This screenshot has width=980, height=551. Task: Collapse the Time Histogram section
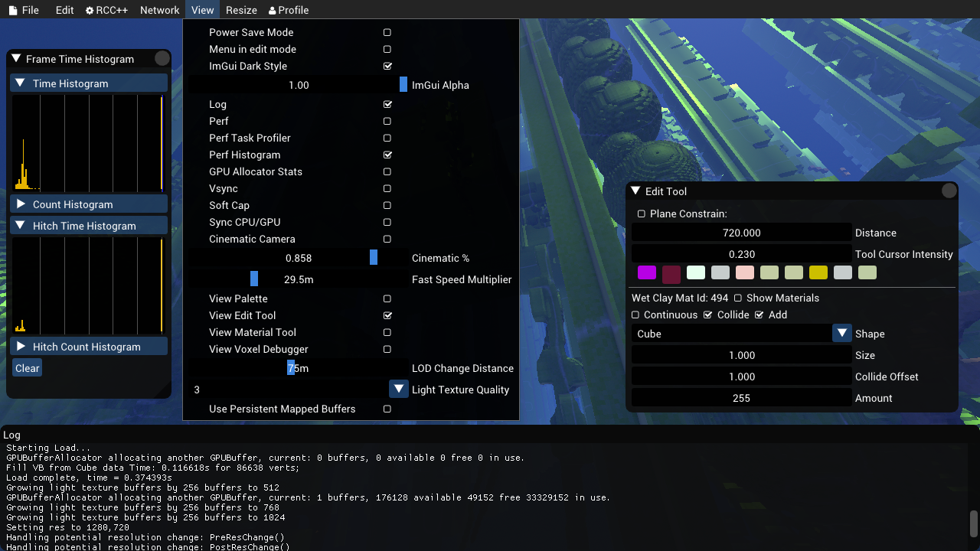click(89, 83)
